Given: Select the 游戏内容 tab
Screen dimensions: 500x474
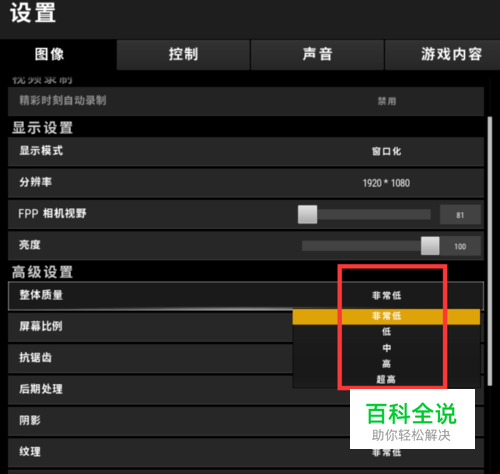Looking at the screenshot, I should coord(443,55).
